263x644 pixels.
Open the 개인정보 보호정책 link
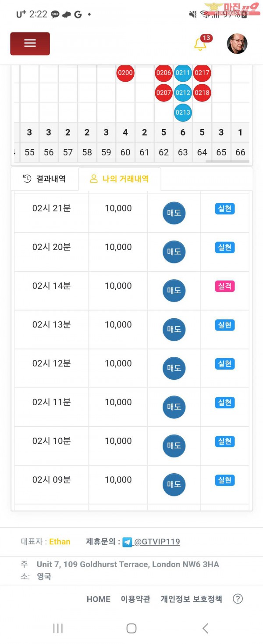point(192,599)
